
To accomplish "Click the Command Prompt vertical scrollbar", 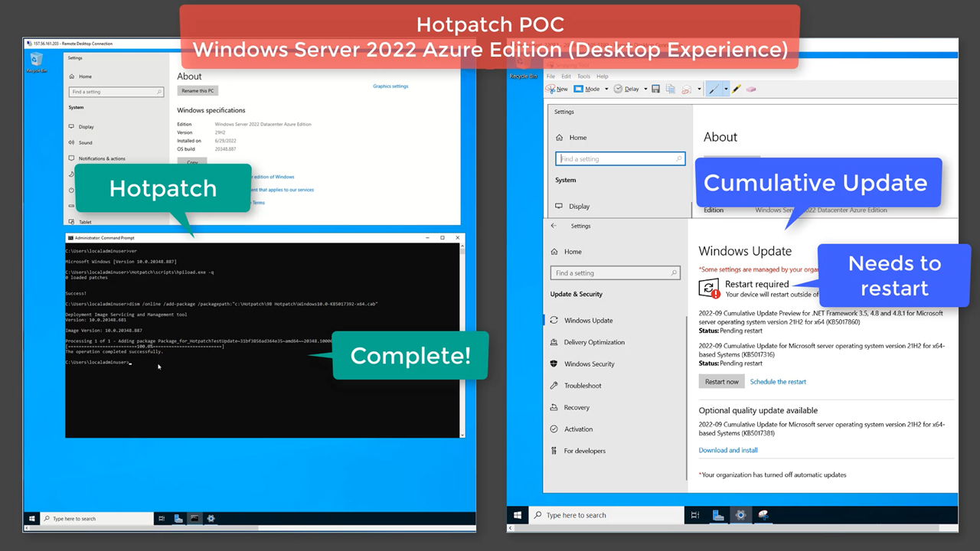I will [462, 341].
